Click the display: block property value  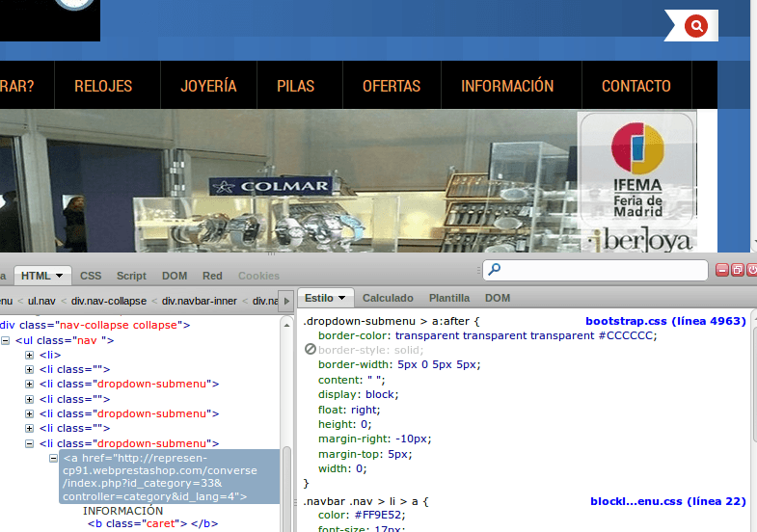[381, 394]
